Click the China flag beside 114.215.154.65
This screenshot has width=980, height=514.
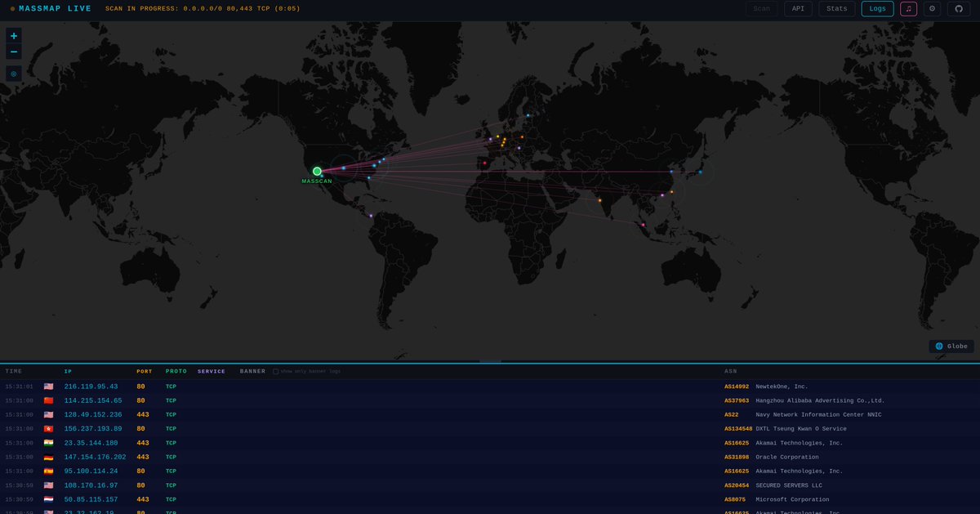click(48, 400)
